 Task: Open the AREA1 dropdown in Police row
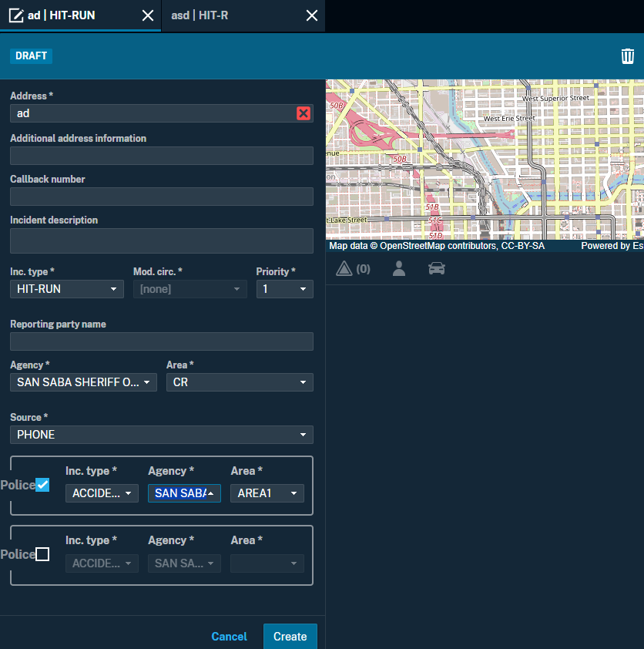267,493
